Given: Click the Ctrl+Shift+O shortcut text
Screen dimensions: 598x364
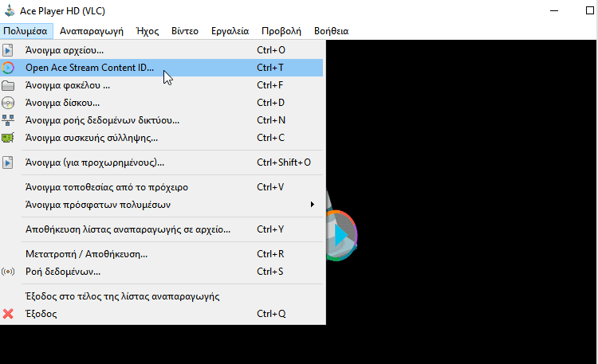Looking at the screenshot, I should 283,162.
